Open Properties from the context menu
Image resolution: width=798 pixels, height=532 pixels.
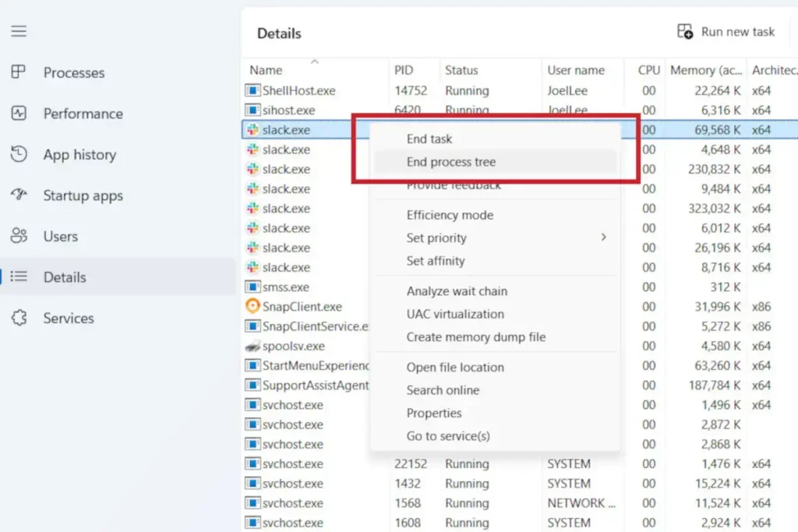[x=495, y=413]
